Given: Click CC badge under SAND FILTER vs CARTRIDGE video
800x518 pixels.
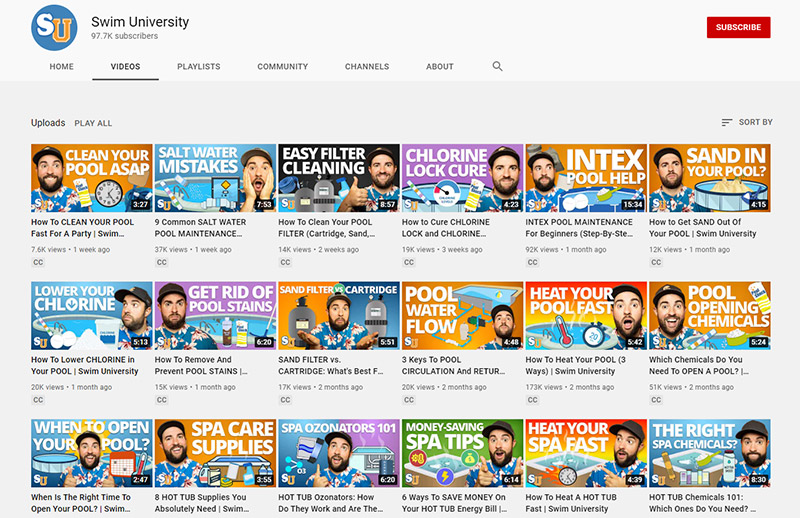Looking at the screenshot, I should [x=285, y=400].
